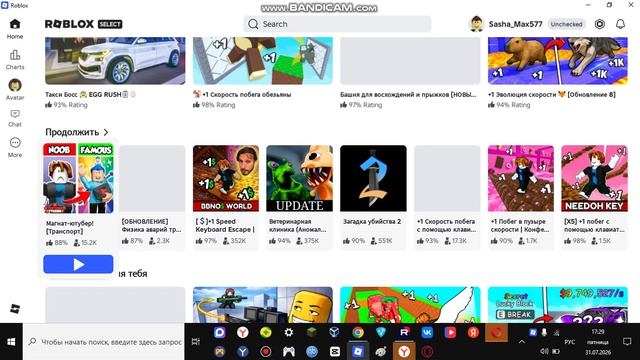This screenshot has height=360, width=640.
Task: Click the +1 Speed Keyboard Escape title
Action: click(x=225, y=225)
